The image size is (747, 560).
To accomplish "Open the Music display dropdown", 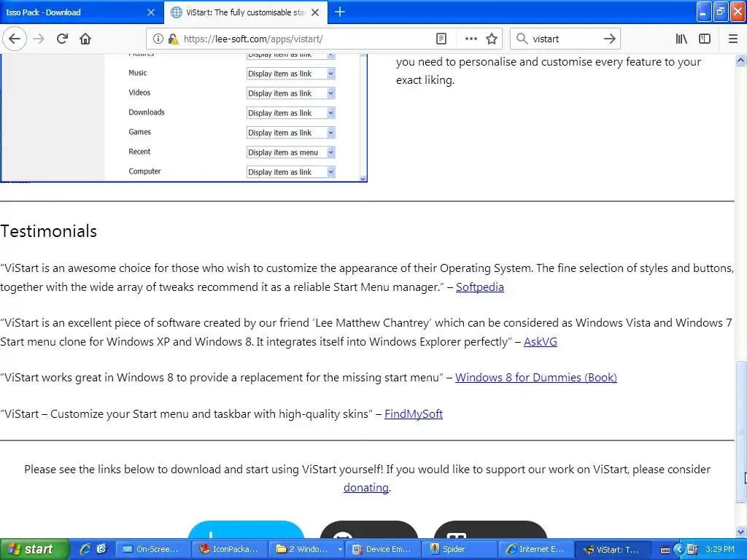I will [290, 74].
